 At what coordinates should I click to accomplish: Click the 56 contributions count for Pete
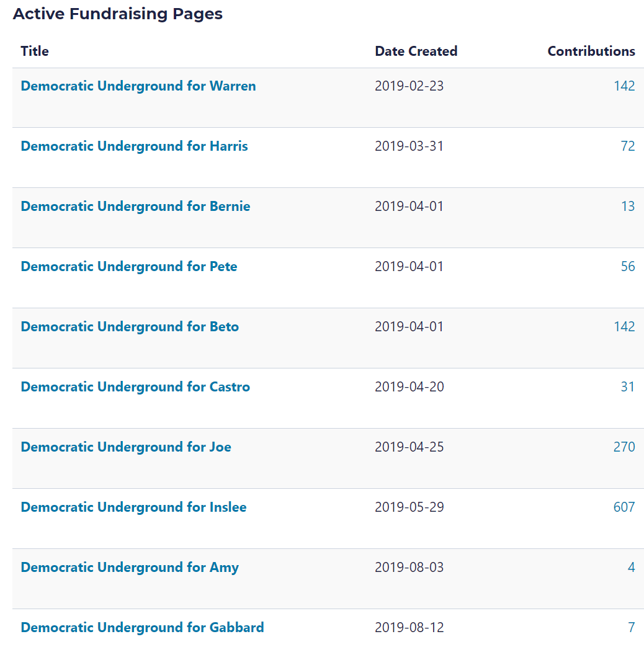(628, 267)
